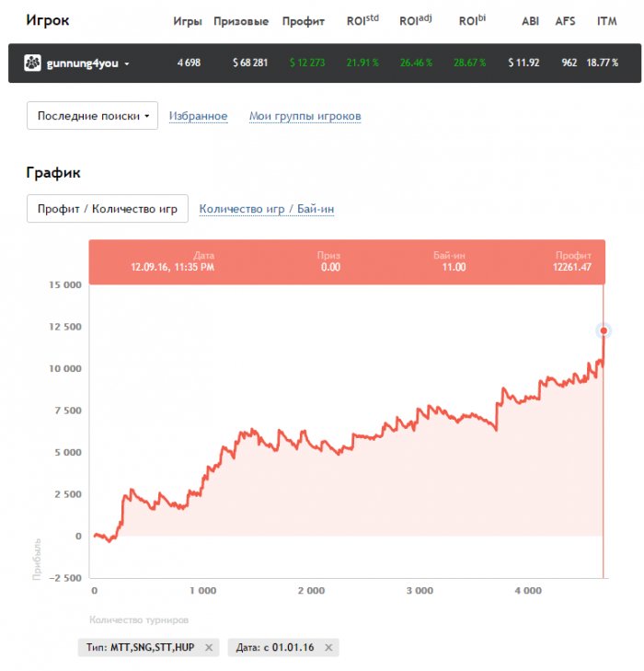Click the ROI std column header
This screenshot has height=671, width=644.
[362, 20]
